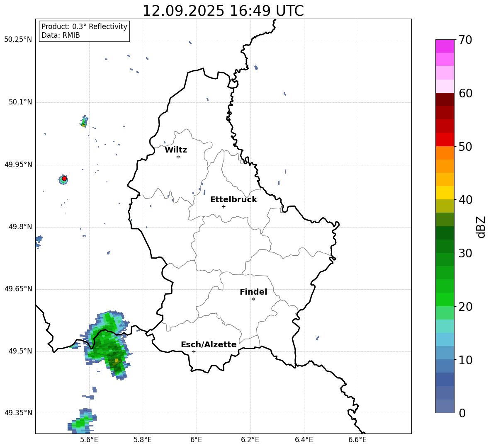Pick the slate blue colorbar segment above 0

click(445, 406)
